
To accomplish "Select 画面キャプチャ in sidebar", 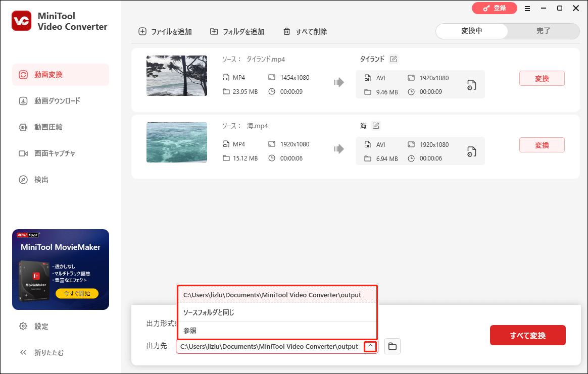I will click(x=47, y=153).
